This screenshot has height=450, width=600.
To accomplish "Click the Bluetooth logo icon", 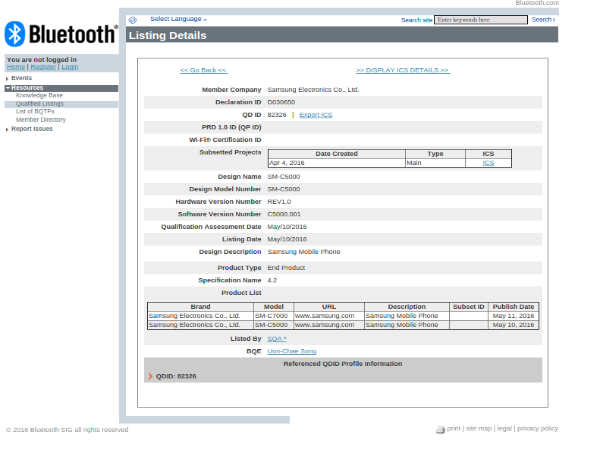I will point(15,34).
